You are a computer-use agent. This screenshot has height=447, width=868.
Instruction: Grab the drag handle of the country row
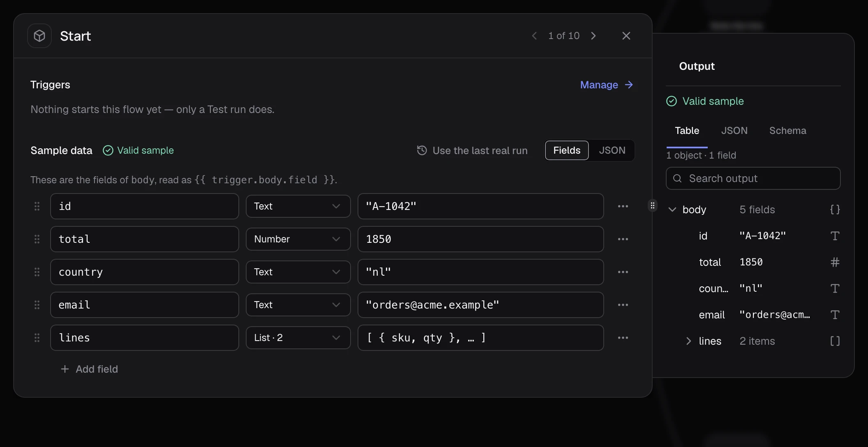(37, 272)
